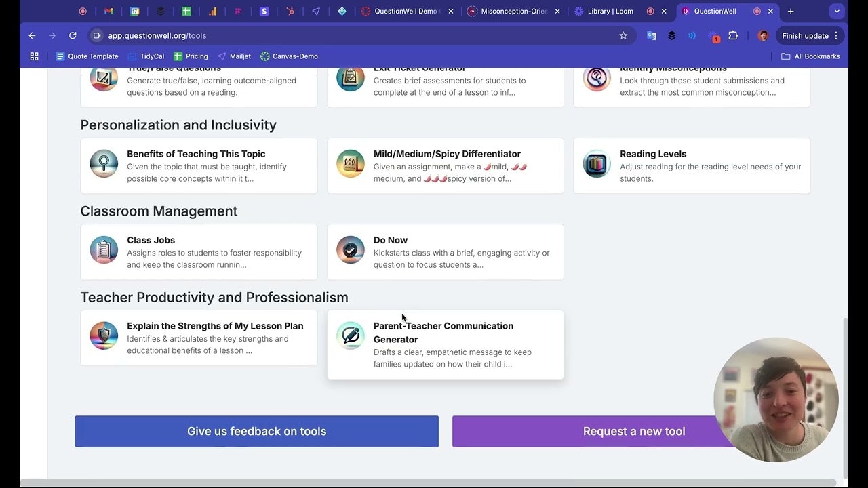Click the vertical page scrollbar

point(845,399)
